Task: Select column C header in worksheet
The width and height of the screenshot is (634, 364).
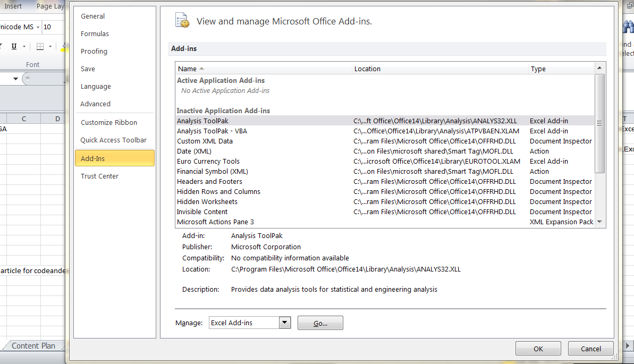Action: [x=24, y=118]
